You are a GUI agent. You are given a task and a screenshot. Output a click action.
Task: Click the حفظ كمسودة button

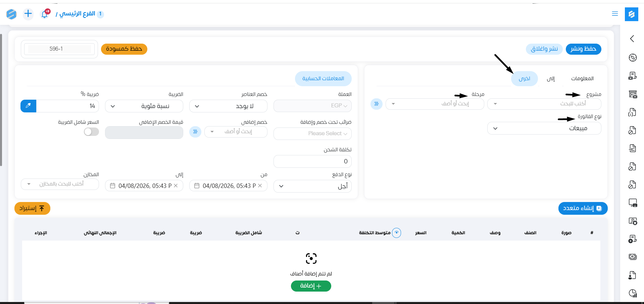(x=124, y=49)
